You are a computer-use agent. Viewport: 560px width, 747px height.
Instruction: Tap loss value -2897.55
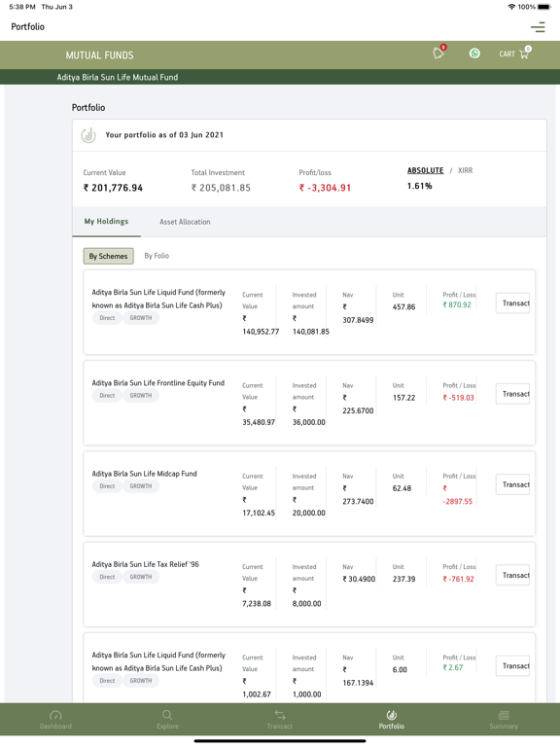(x=458, y=501)
